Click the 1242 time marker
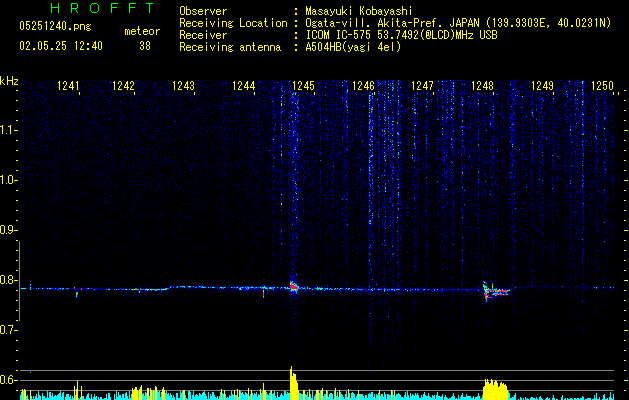This screenshot has width=629, height=400. [123, 85]
